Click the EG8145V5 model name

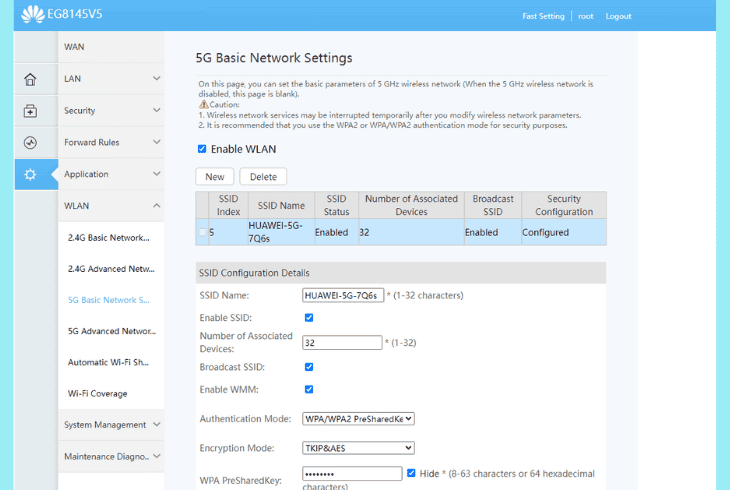coord(74,14)
